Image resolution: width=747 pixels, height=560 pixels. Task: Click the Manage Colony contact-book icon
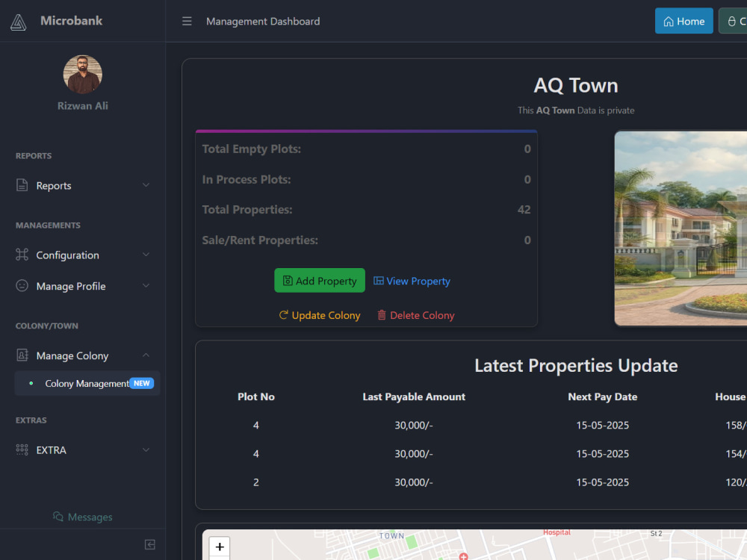point(22,355)
